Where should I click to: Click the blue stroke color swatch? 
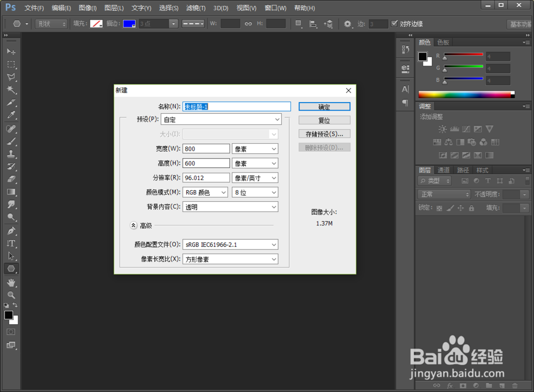[x=129, y=23]
